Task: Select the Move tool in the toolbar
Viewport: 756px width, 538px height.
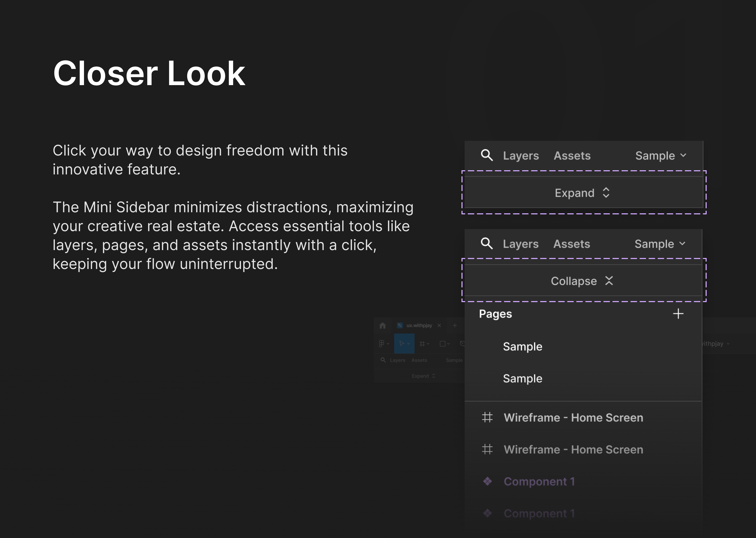Action: (402, 344)
